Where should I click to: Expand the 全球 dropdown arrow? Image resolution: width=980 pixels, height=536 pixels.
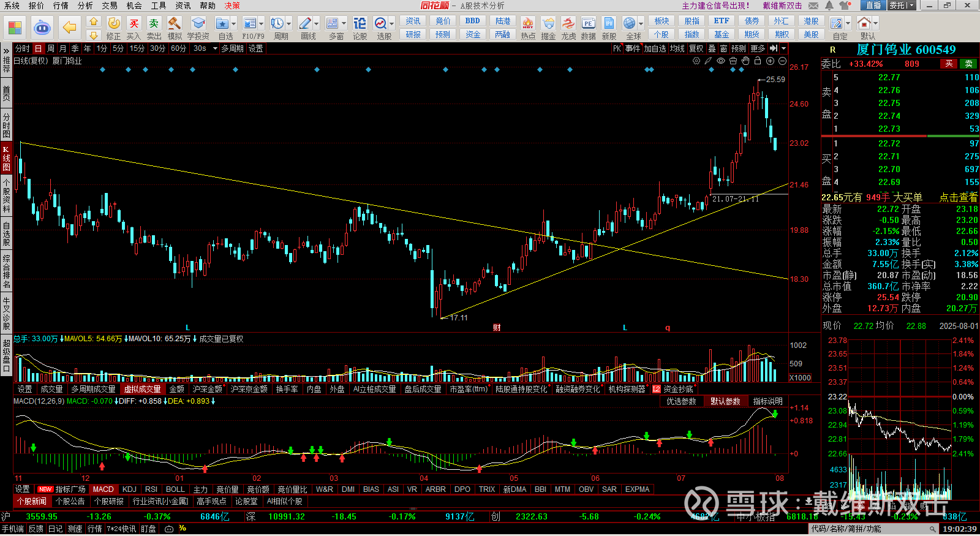click(x=641, y=24)
